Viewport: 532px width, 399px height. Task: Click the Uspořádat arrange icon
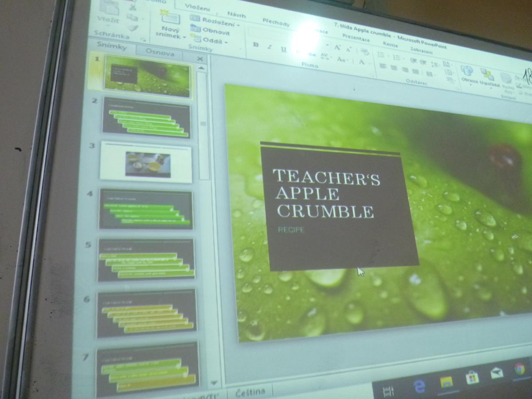click(x=487, y=74)
